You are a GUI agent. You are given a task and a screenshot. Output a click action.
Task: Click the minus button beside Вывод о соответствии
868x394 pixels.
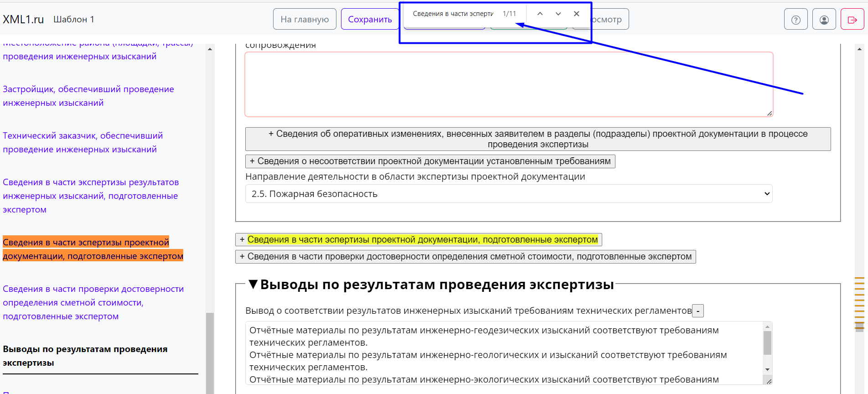point(697,311)
